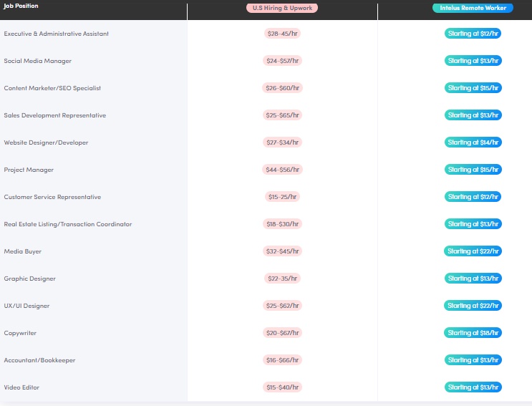
Task: Click the $18-$30/hr rate badge
Action: click(282, 224)
